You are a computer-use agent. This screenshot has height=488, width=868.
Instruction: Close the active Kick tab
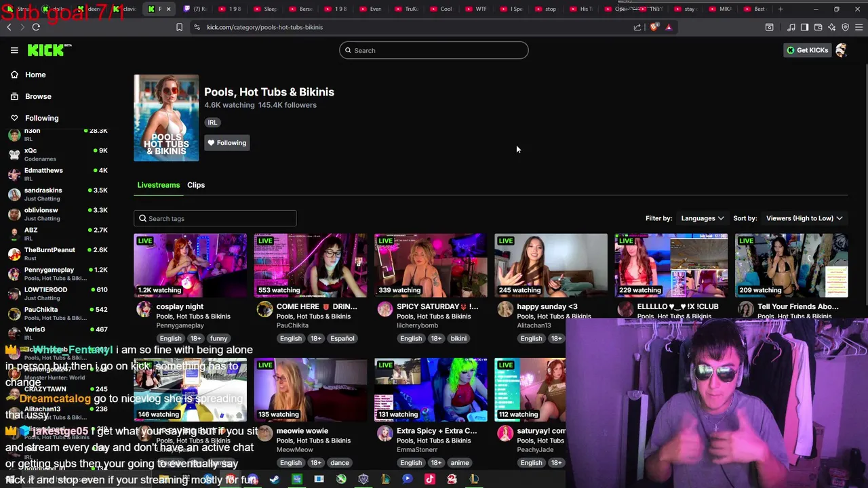tap(168, 9)
